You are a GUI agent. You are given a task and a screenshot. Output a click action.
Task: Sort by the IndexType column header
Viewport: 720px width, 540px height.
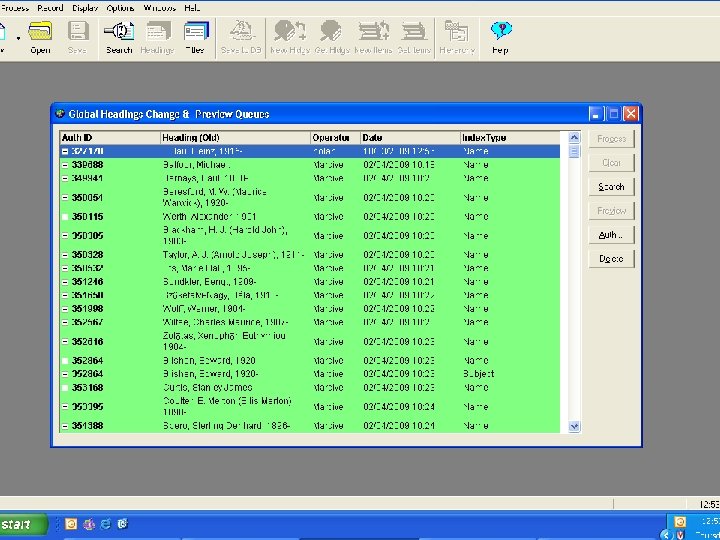(x=510, y=138)
